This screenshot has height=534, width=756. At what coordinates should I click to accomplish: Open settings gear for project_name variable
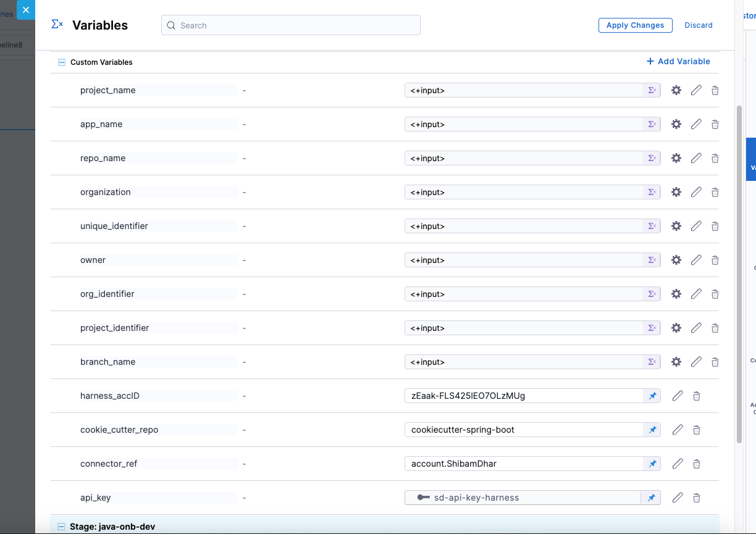pos(676,90)
